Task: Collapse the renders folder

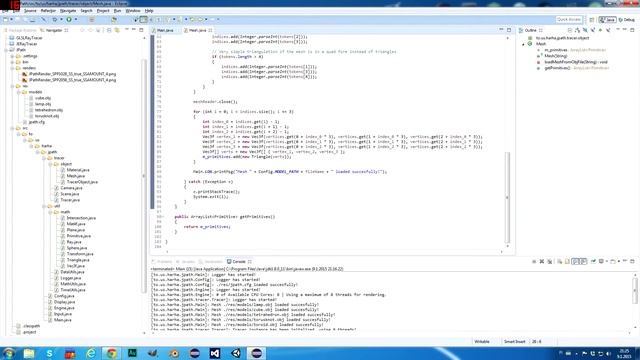Action: [12, 68]
